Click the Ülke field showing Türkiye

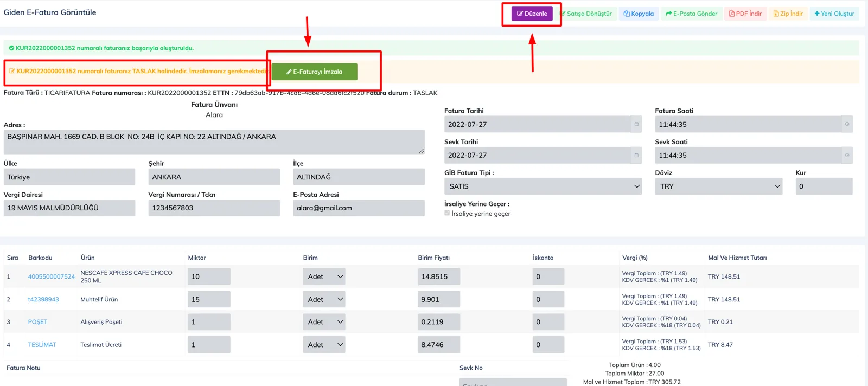69,177
